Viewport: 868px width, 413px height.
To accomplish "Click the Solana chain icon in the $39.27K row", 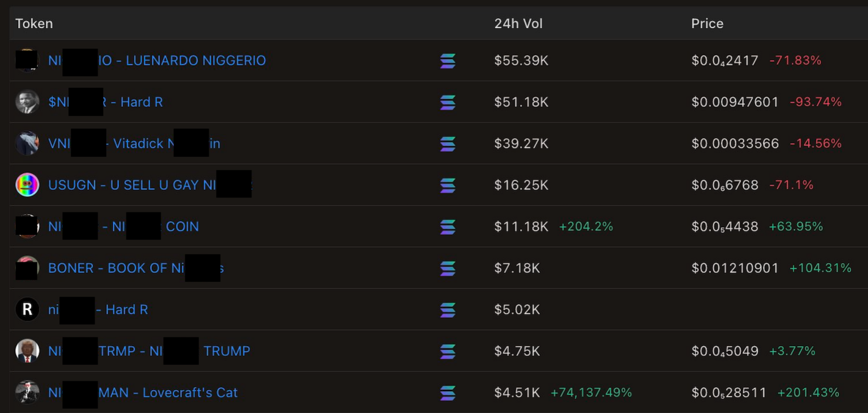I will tap(447, 144).
